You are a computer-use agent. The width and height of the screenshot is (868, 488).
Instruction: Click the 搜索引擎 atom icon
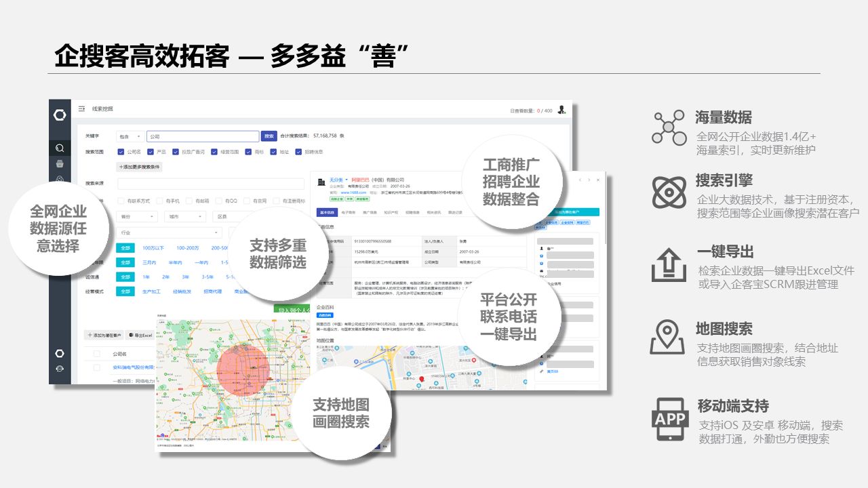[x=669, y=192]
